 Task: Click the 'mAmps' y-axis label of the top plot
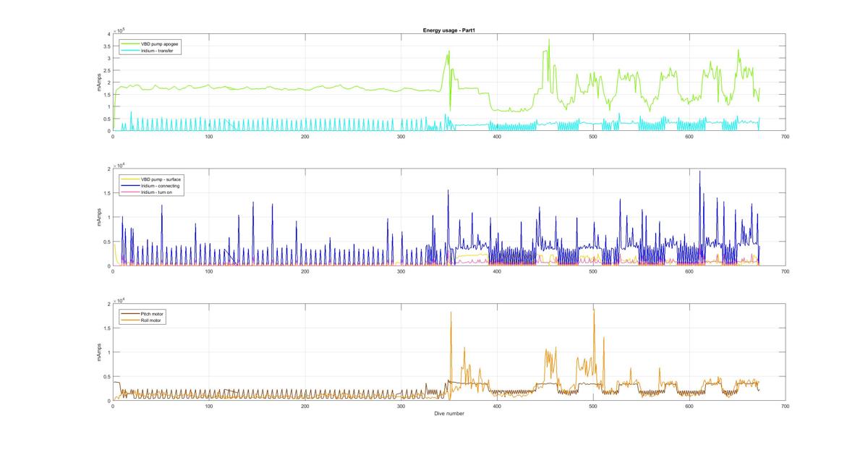point(99,82)
